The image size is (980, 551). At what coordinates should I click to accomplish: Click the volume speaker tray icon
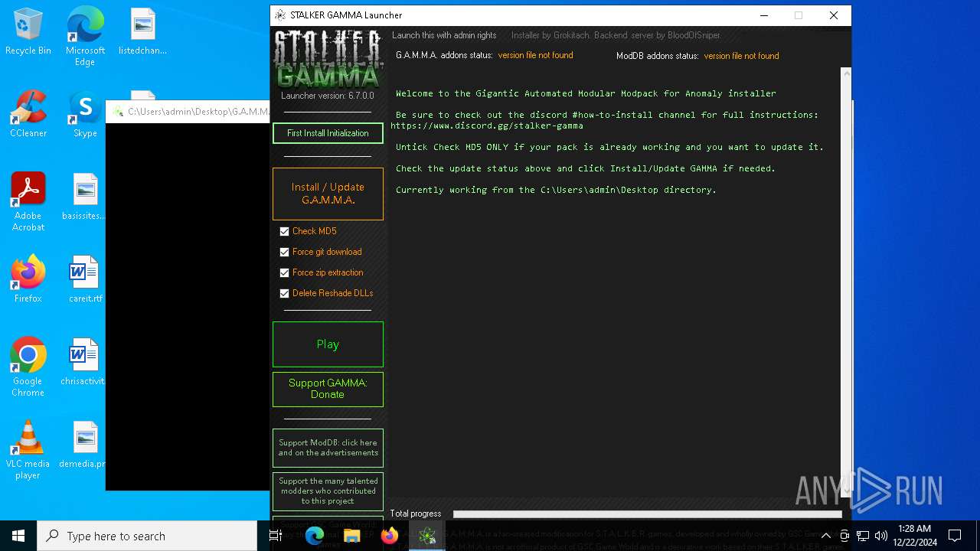pyautogui.click(x=881, y=536)
